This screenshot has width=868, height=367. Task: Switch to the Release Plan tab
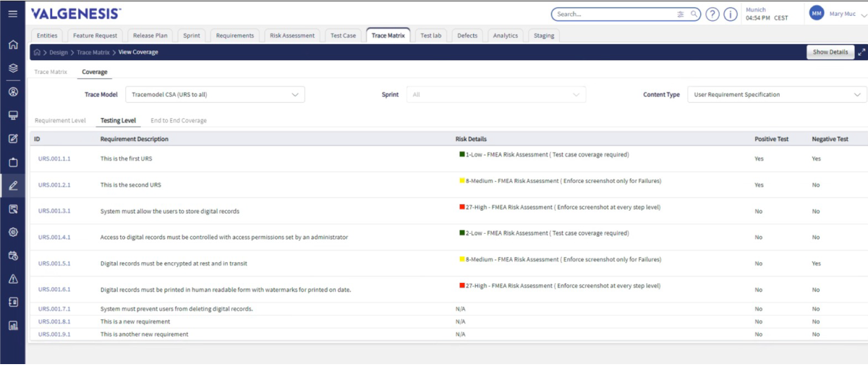[x=150, y=35]
